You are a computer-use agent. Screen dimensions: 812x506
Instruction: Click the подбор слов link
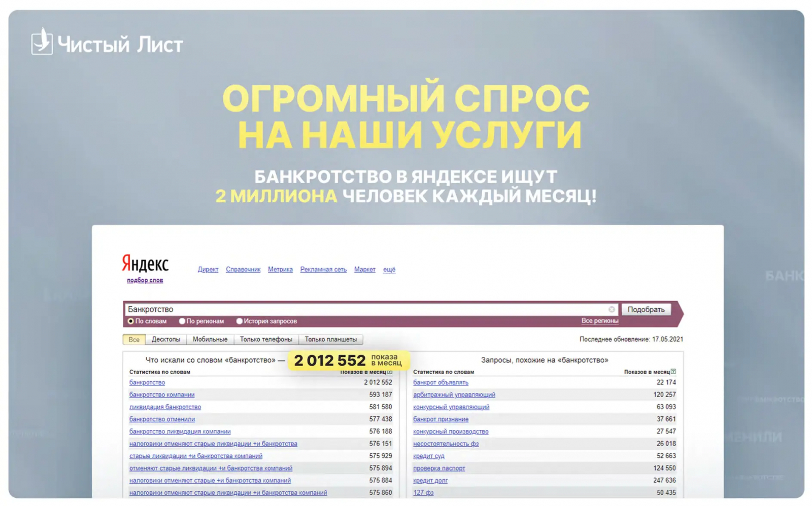(145, 280)
